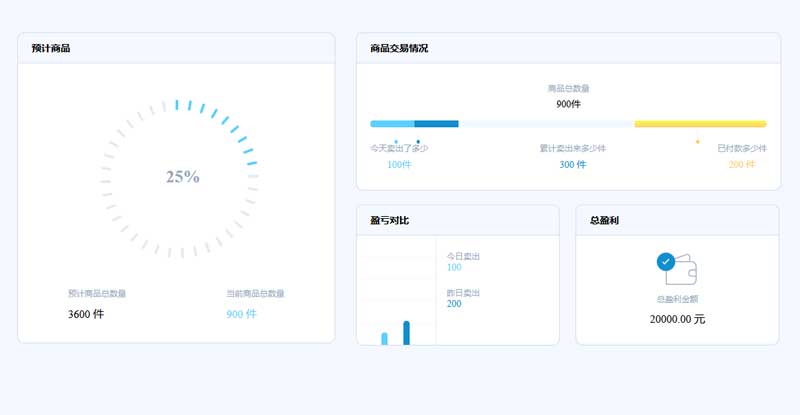Select the yellow progress bar segment
The image size is (800, 415).
point(701,124)
